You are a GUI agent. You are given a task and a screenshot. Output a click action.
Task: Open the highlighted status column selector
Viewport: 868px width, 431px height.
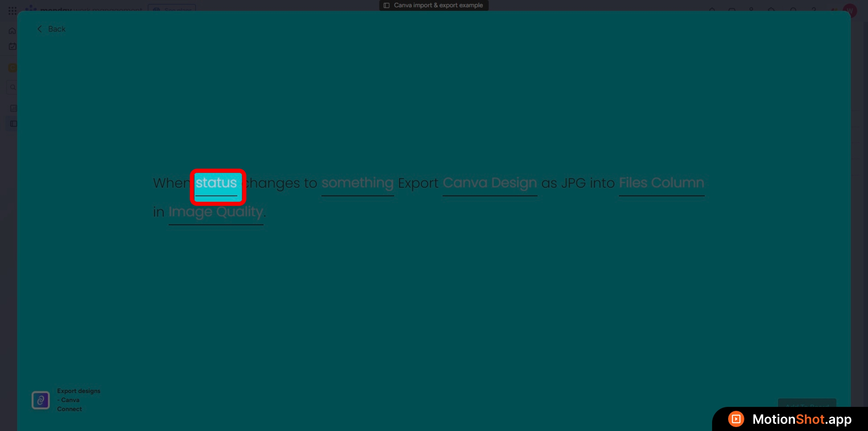[x=217, y=183]
